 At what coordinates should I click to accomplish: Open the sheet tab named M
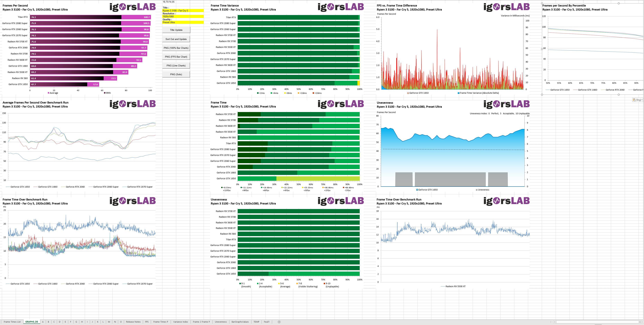pyautogui.click(x=109, y=322)
